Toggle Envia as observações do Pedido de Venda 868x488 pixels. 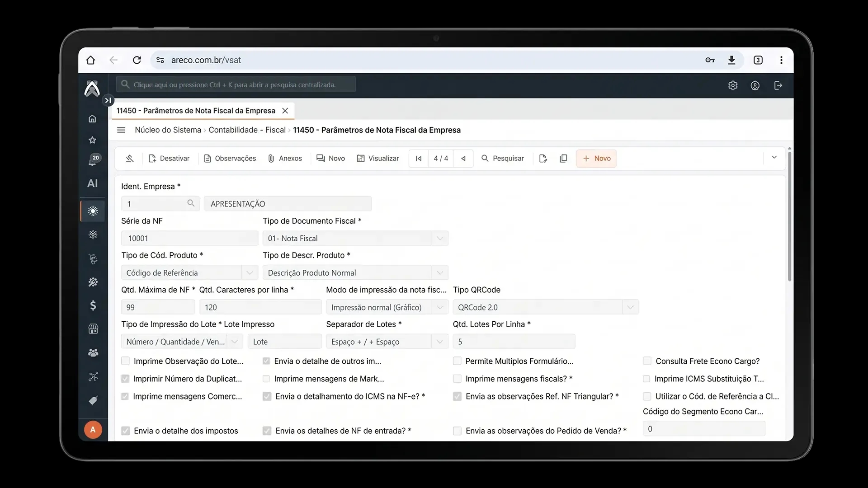(457, 431)
